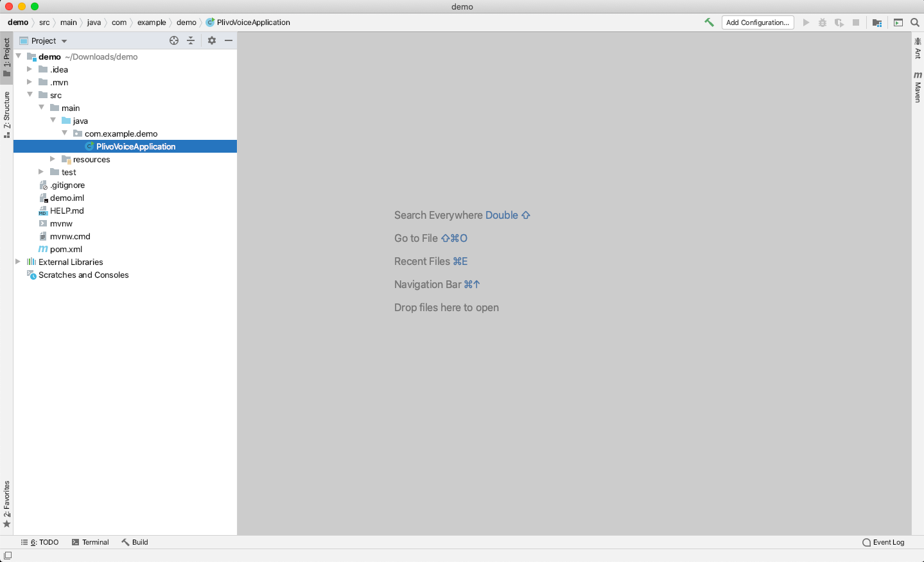Image resolution: width=924 pixels, height=562 pixels.
Task: Switch to the Terminal tab
Action: tap(94, 542)
